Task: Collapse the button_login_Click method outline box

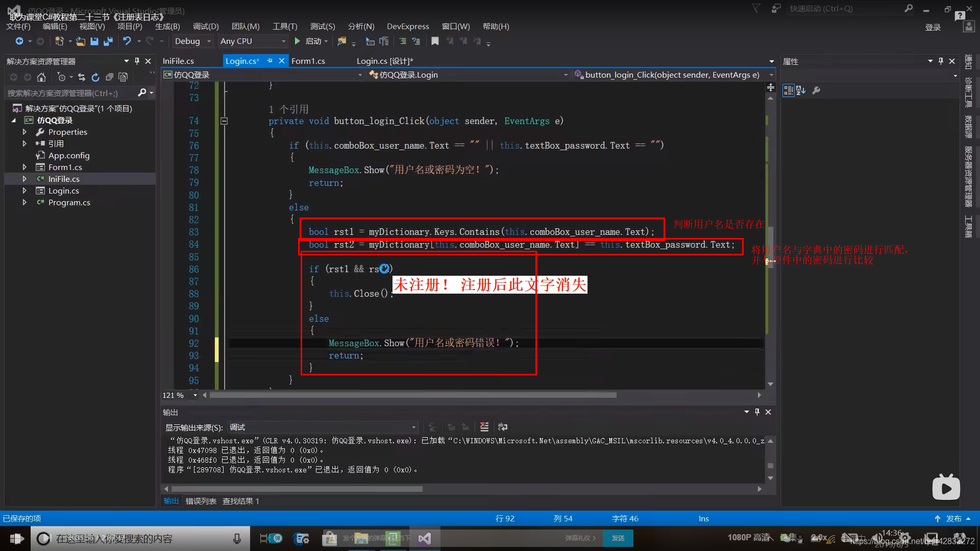Action: pyautogui.click(x=224, y=121)
